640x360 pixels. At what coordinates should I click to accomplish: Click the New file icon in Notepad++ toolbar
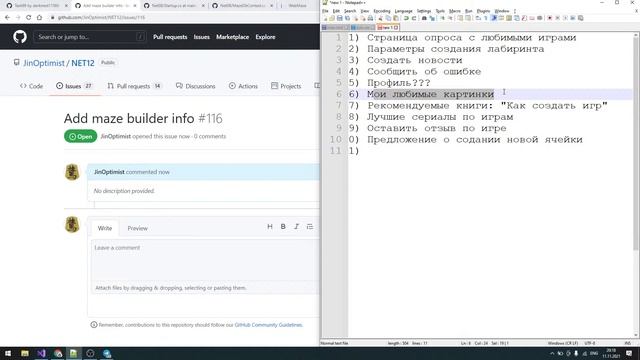[325, 18]
